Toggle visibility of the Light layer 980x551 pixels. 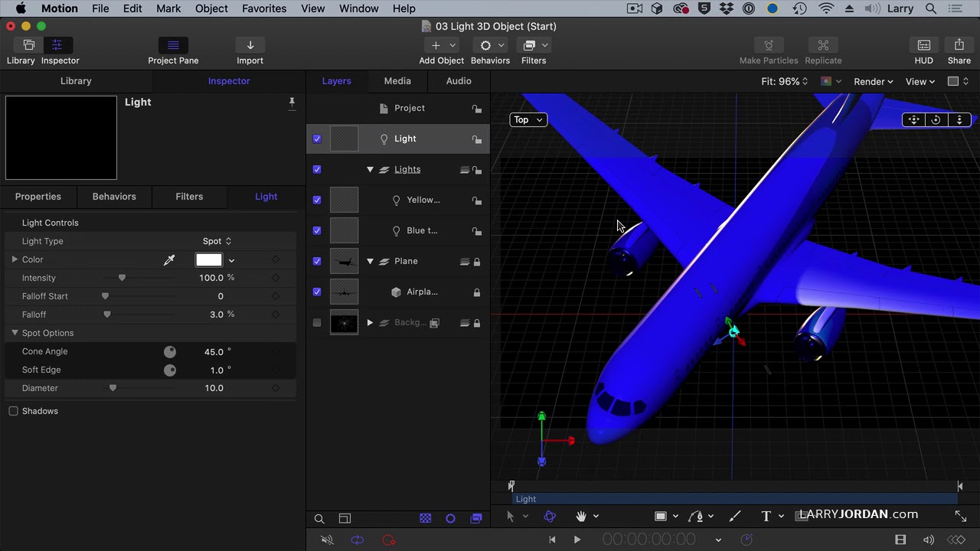tap(317, 139)
